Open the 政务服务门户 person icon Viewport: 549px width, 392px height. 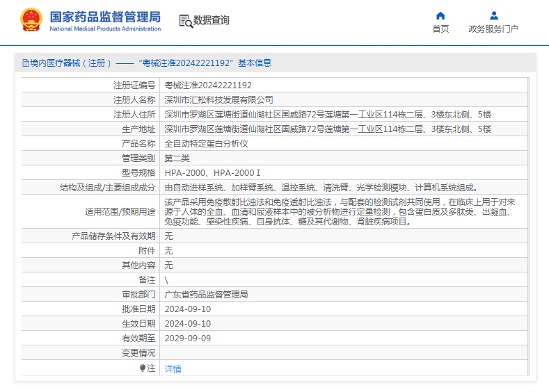[x=493, y=16]
